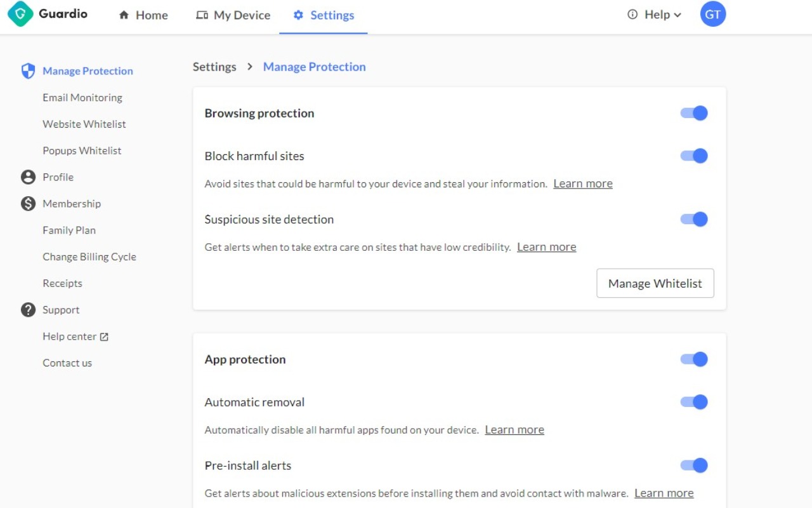
Task: Toggle off Browsing protection
Action: 694,113
